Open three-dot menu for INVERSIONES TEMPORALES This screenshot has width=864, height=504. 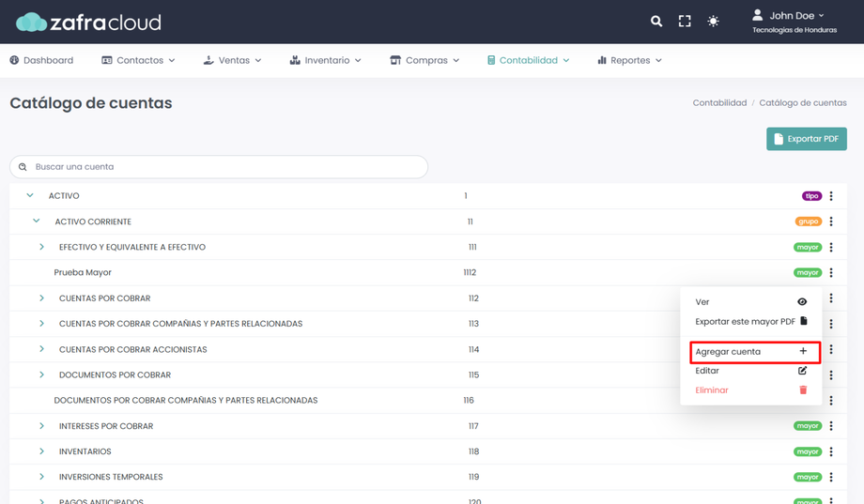[x=831, y=477]
